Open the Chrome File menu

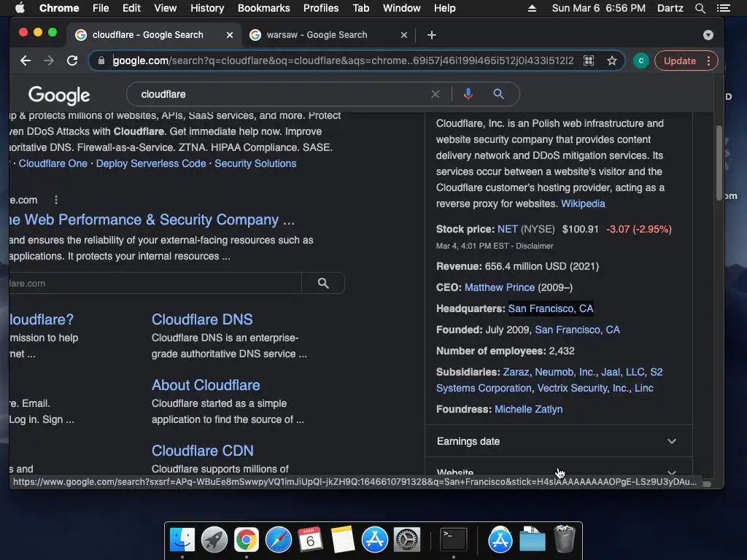coord(101,8)
